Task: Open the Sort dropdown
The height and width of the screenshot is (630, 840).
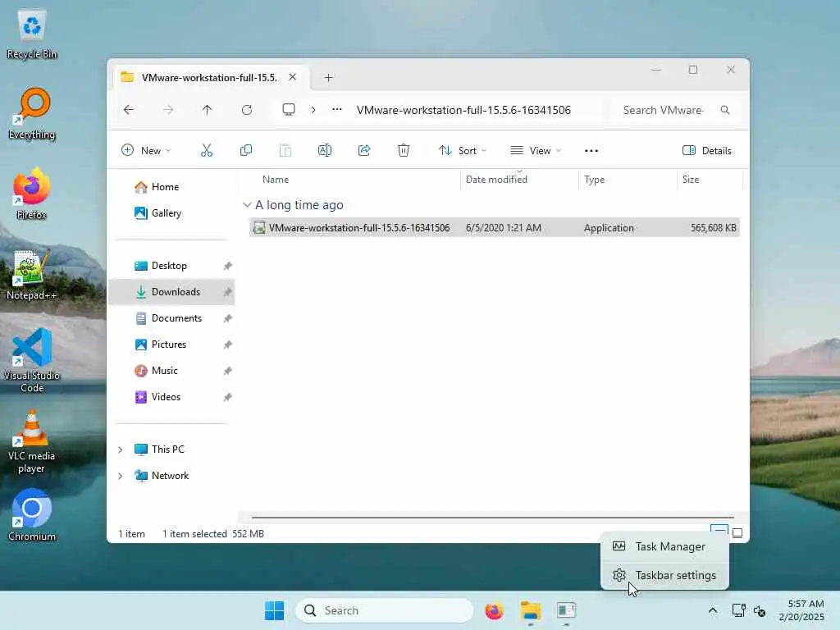Action: tap(463, 151)
